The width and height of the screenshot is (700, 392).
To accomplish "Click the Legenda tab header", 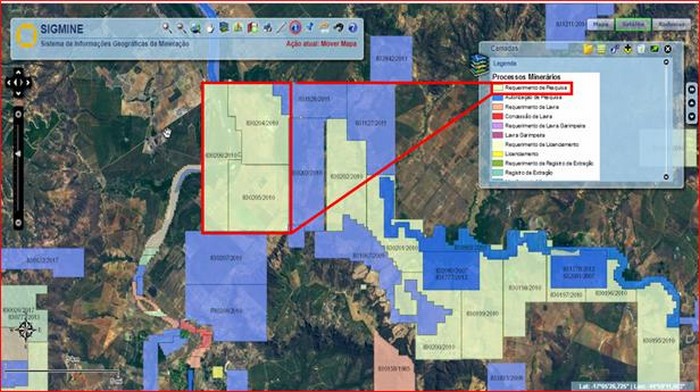I will 504,63.
